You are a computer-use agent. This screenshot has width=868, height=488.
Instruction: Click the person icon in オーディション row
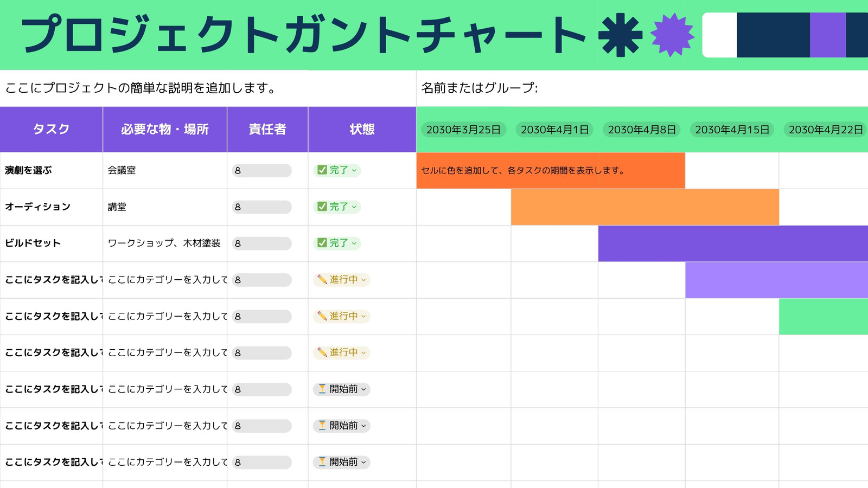tap(238, 207)
